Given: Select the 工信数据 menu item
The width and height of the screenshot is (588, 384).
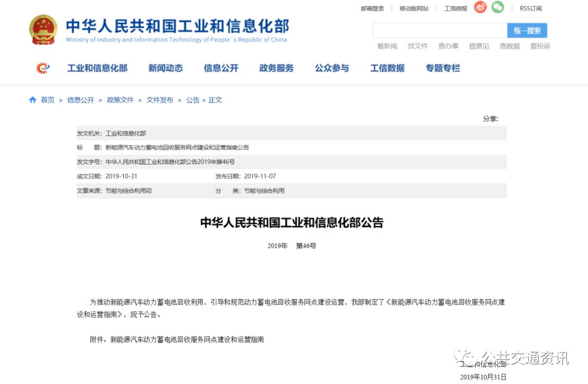Looking at the screenshot, I should [x=388, y=68].
